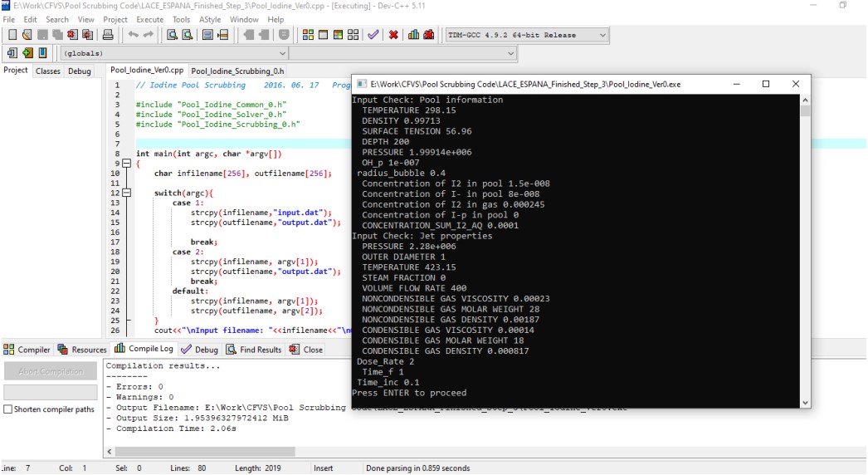
Task: Click the Find magnifier toolbar icon
Action: point(172,35)
